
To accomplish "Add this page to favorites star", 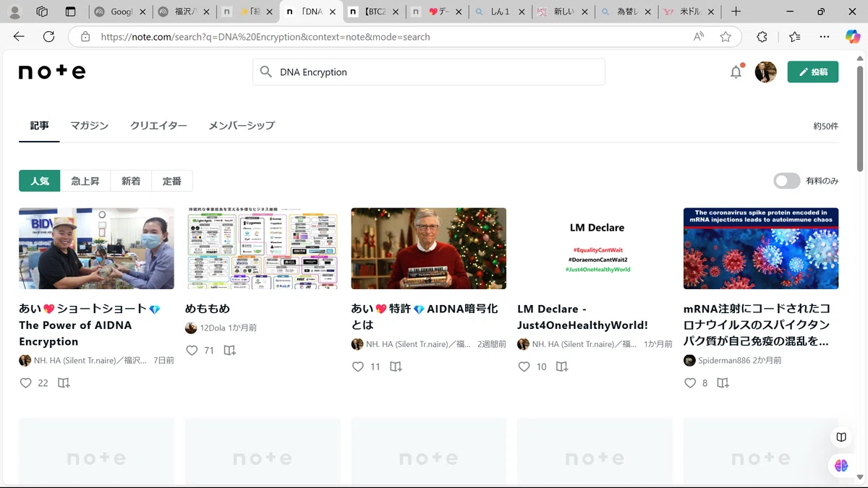I will coord(726,37).
